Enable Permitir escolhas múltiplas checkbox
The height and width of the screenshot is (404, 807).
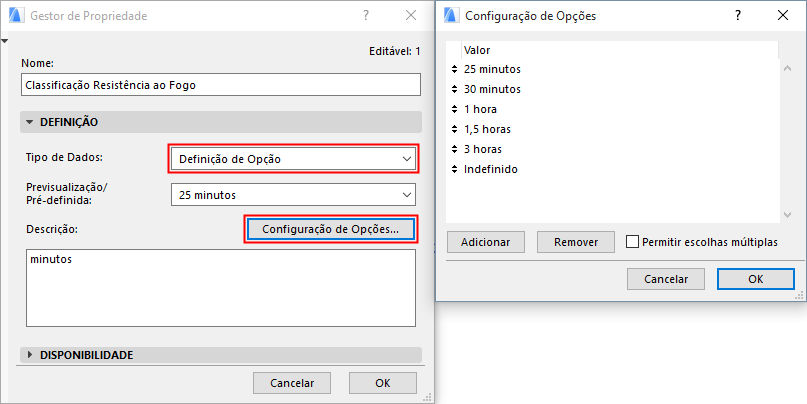tap(632, 241)
